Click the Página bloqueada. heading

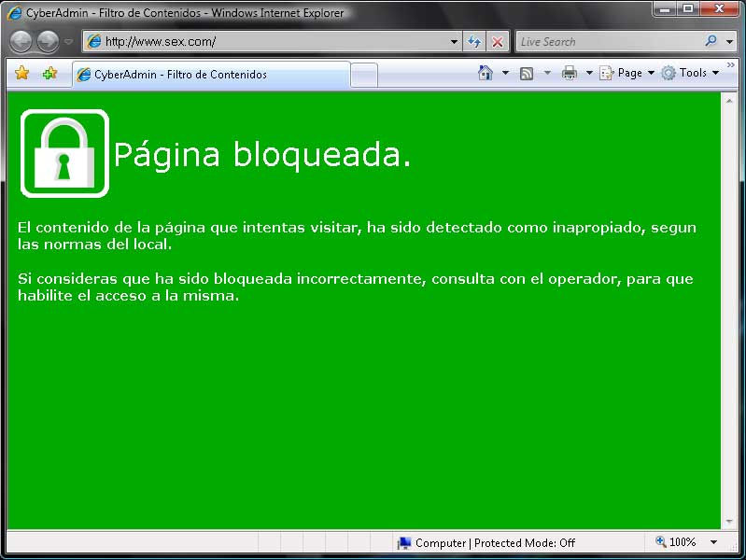tap(261, 155)
